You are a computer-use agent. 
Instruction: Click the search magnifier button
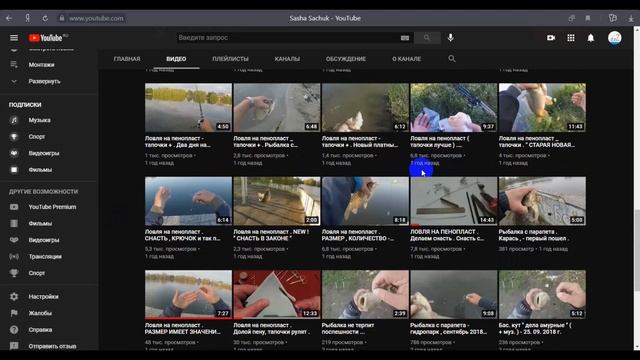point(427,38)
